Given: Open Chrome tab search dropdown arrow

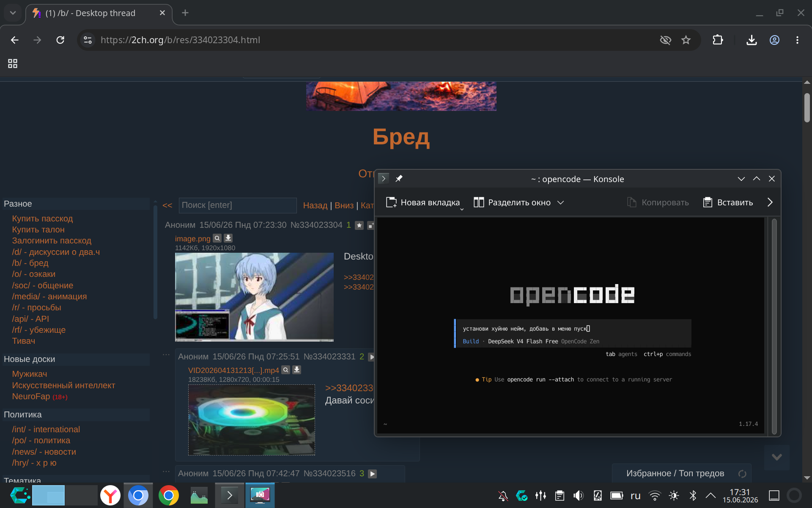Looking at the screenshot, I should pos(13,13).
